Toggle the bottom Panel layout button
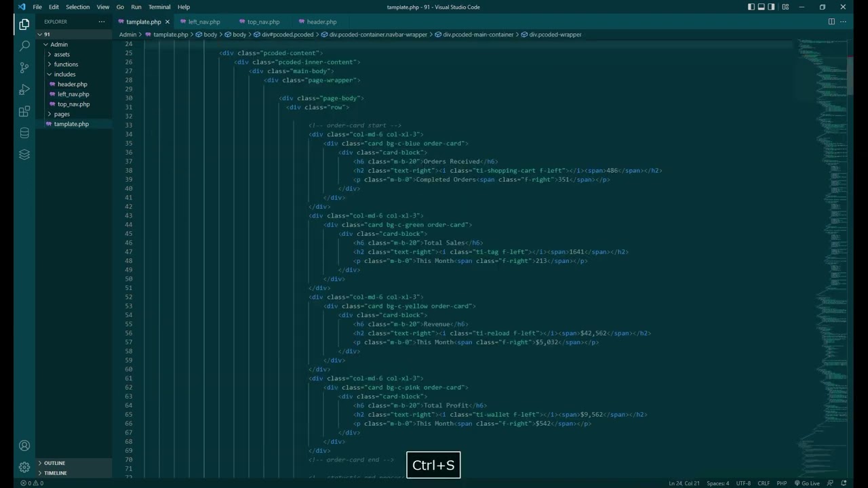 [762, 7]
